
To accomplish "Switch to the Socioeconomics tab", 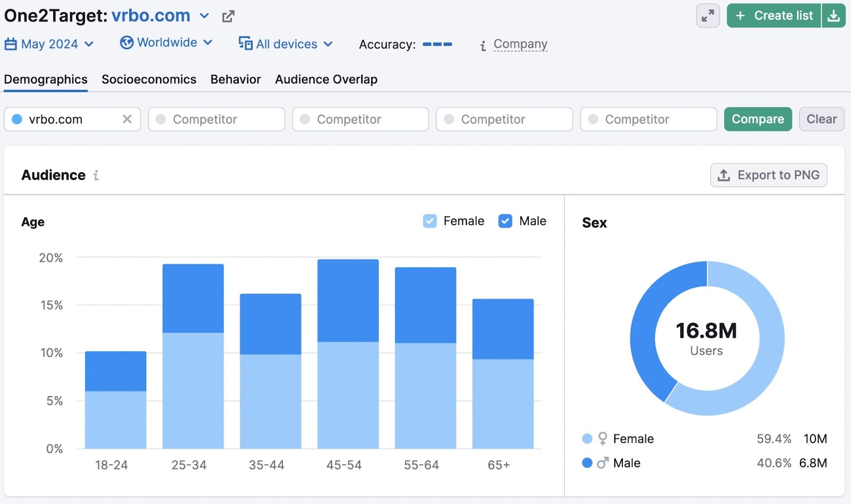I will pos(149,79).
